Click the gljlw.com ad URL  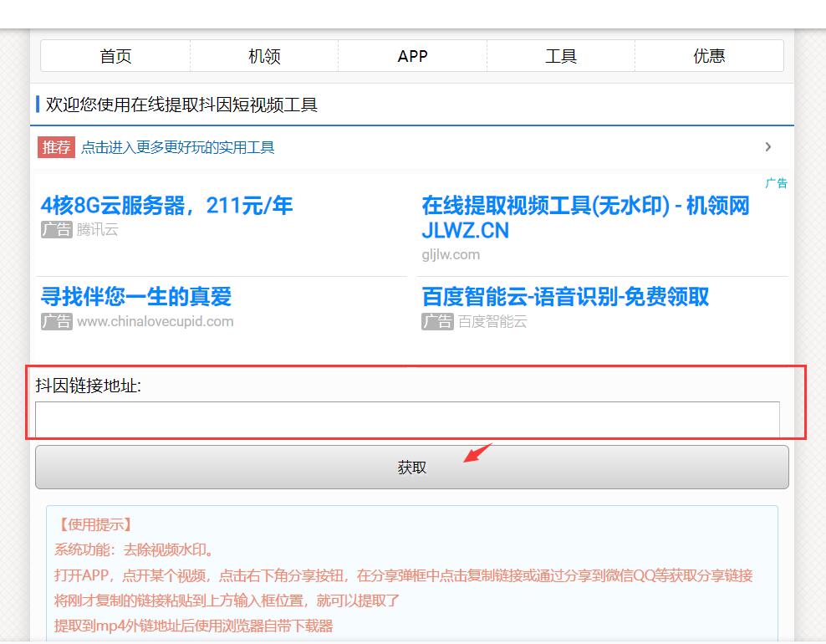(x=451, y=254)
